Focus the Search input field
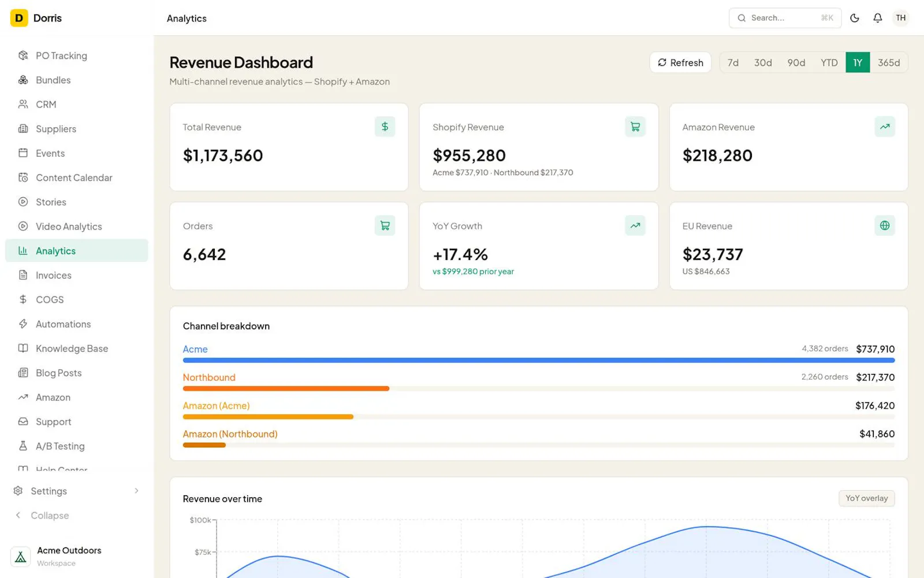Image resolution: width=924 pixels, height=578 pixels. pos(785,18)
